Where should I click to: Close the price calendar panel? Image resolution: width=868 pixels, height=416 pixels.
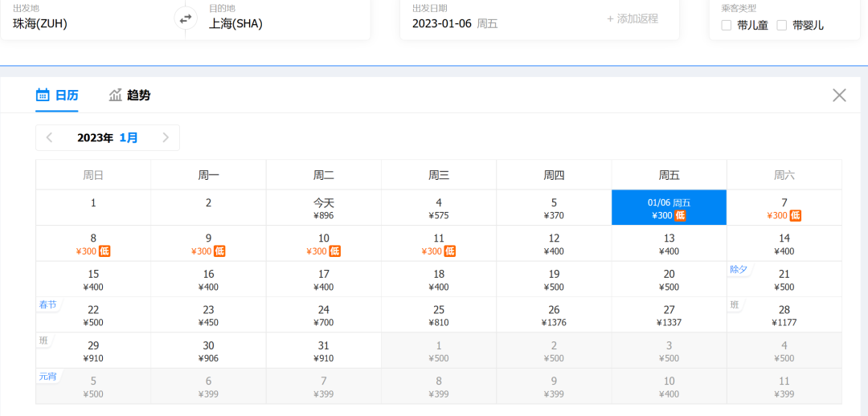(x=839, y=95)
